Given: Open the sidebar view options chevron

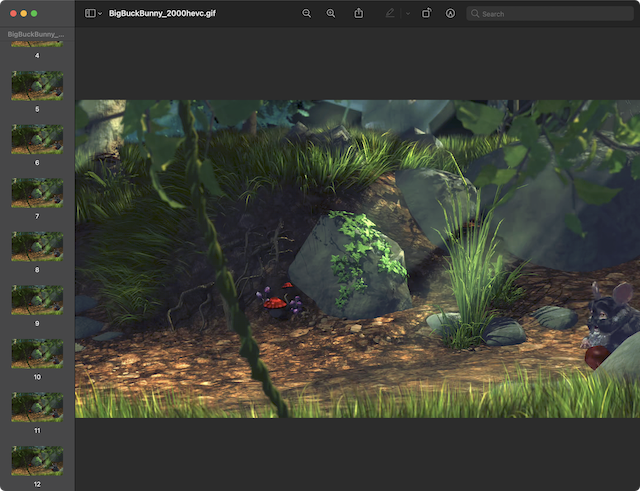Looking at the screenshot, I should click(100, 13).
